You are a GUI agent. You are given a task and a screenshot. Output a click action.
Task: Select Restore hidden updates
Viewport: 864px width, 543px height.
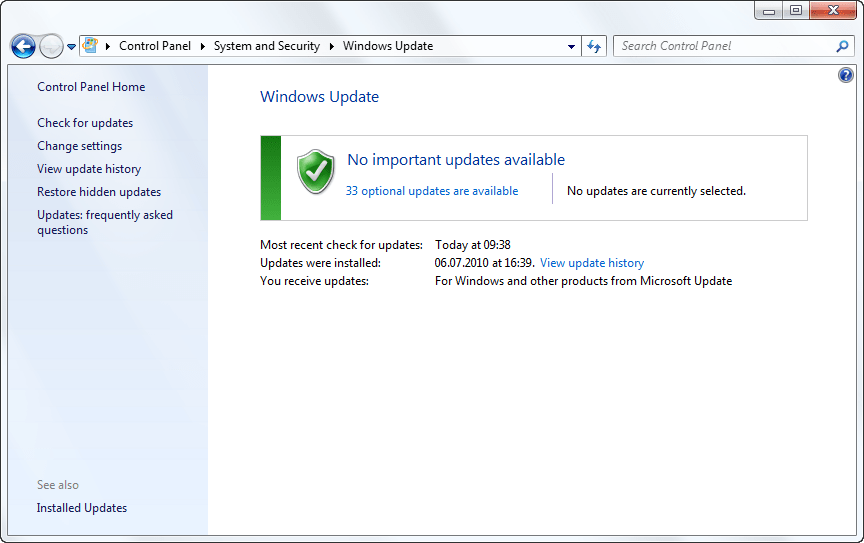pyautogui.click(x=99, y=192)
